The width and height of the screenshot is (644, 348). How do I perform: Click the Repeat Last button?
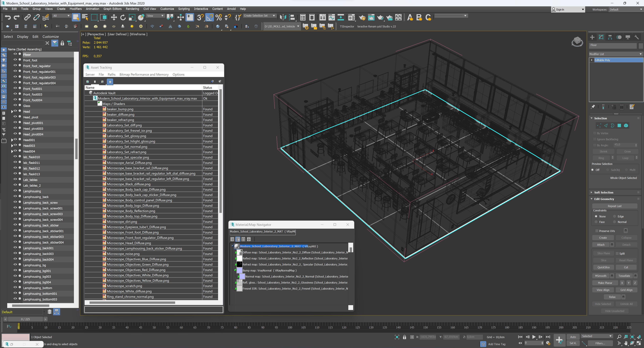point(614,206)
